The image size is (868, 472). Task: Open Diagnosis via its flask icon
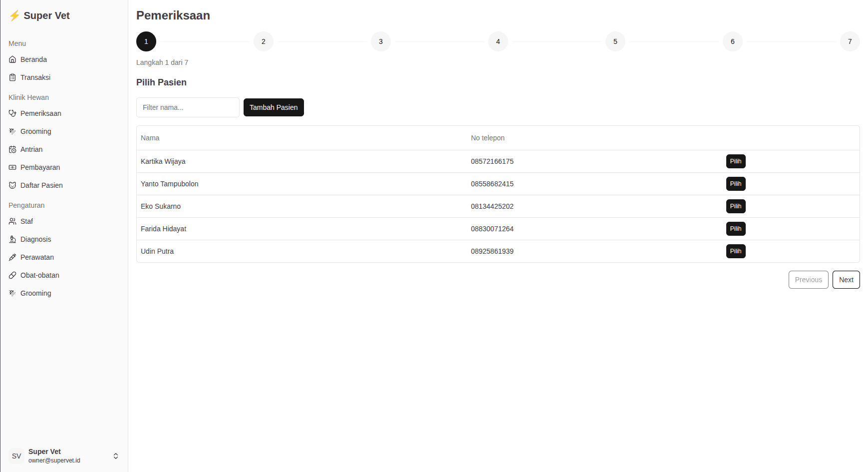coord(12,239)
